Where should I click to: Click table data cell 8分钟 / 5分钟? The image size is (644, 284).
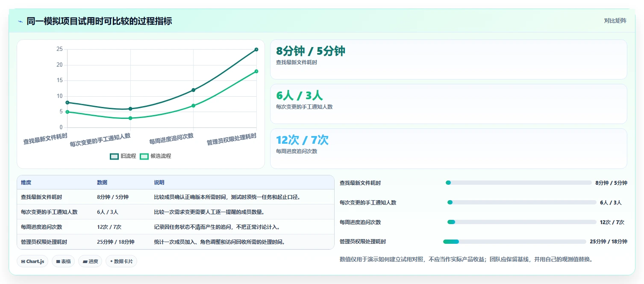pyautogui.click(x=113, y=197)
